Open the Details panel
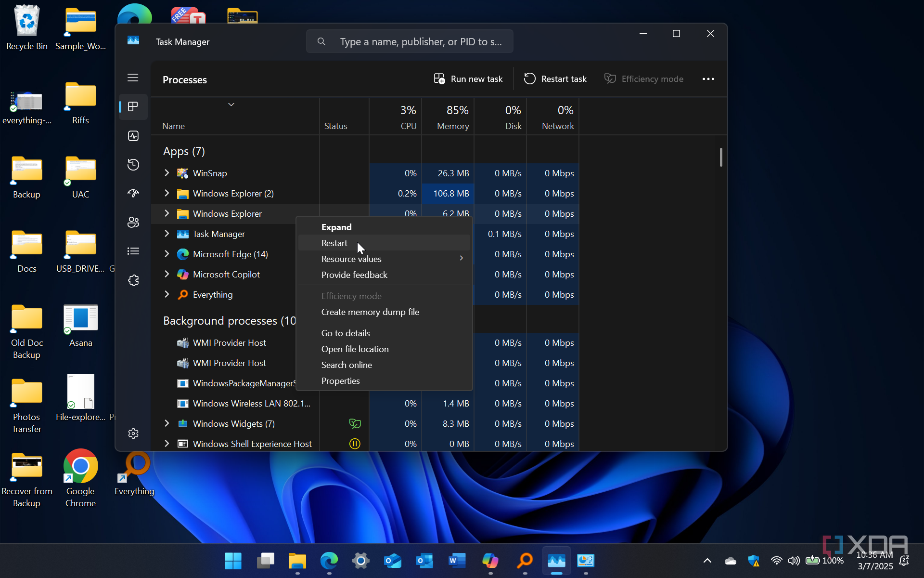Image resolution: width=924 pixels, height=578 pixels. click(133, 251)
